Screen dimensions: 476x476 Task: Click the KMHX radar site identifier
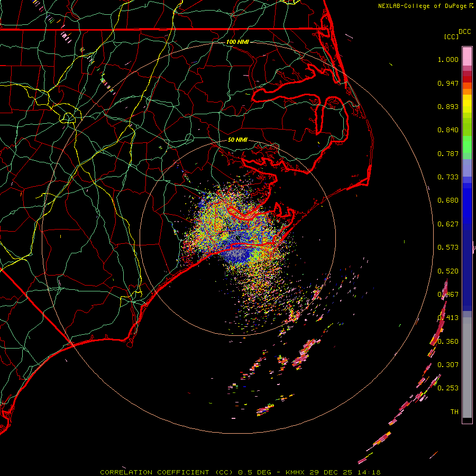pyautogui.click(x=296, y=472)
